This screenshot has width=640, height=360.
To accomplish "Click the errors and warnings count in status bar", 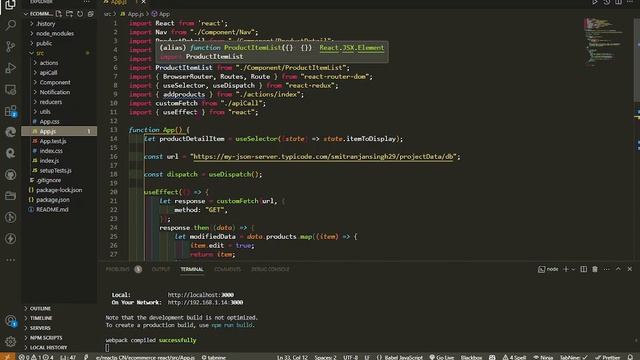I will tap(36, 357).
